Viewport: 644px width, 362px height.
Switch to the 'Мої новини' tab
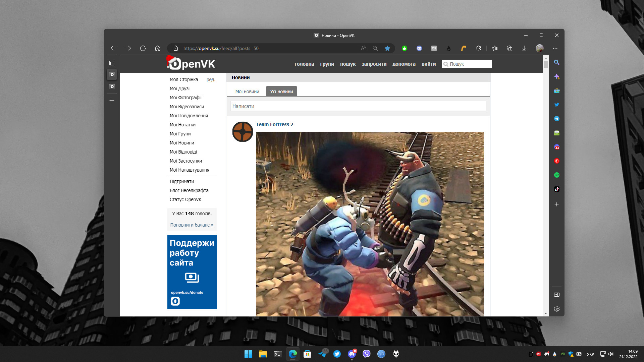click(247, 92)
